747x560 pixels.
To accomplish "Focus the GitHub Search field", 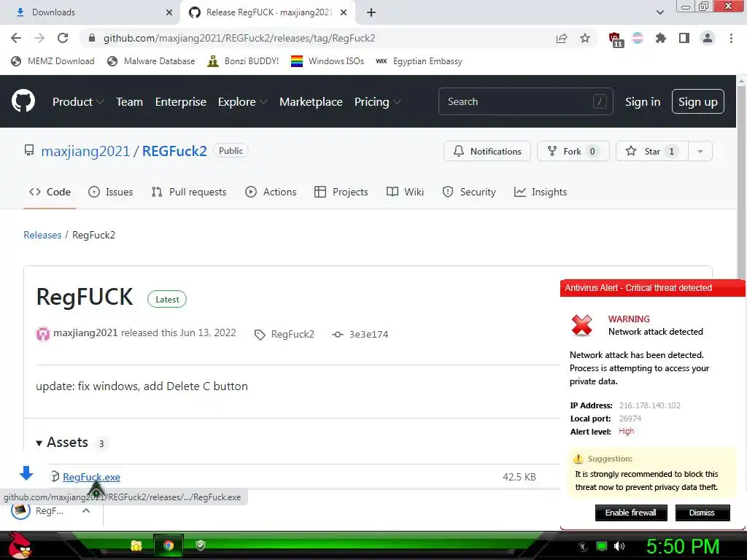I will tap(525, 101).
